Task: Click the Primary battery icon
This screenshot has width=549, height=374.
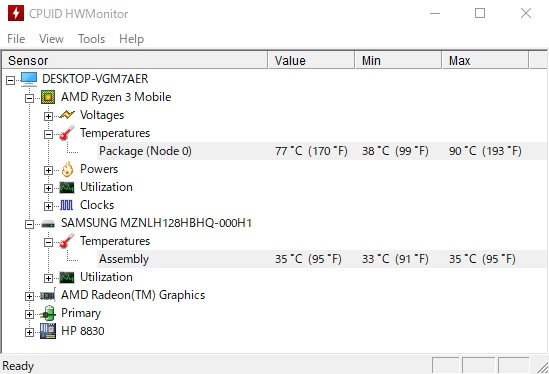Action: coord(48,313)
